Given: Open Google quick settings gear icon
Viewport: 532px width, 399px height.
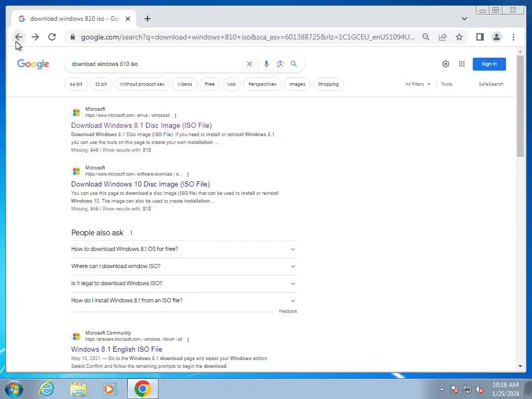Looking at the screenshot, I should (x=445, y=64).
